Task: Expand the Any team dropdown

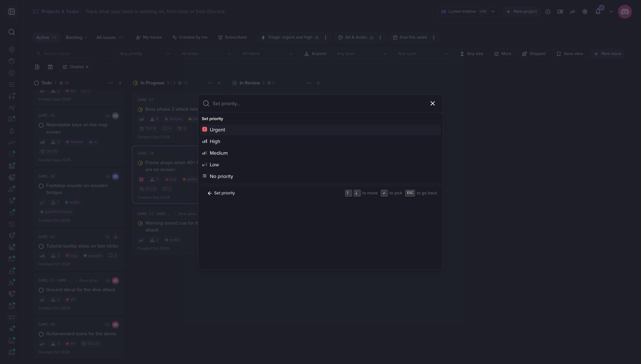Action: click(362, 54)
